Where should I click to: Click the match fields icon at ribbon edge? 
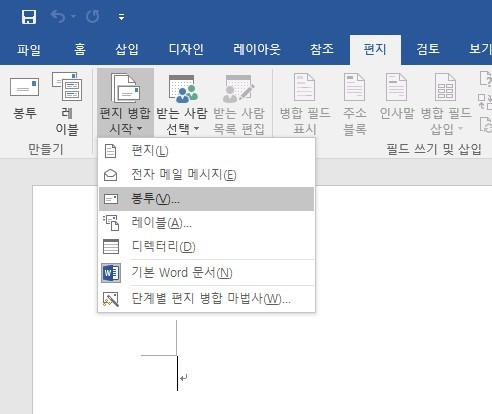tap(485, 101)
